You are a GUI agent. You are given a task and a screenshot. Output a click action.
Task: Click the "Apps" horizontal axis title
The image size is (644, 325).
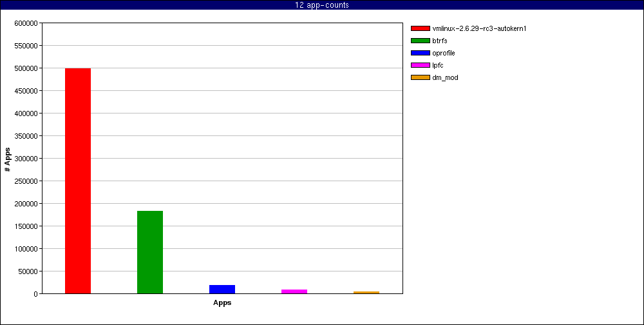click(222, 303)
